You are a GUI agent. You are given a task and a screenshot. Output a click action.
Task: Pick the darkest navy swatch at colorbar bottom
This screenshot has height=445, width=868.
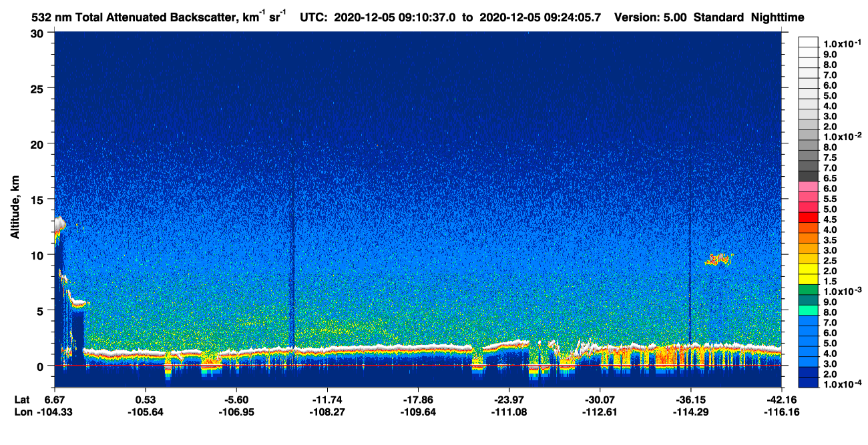tap(808, 382)
